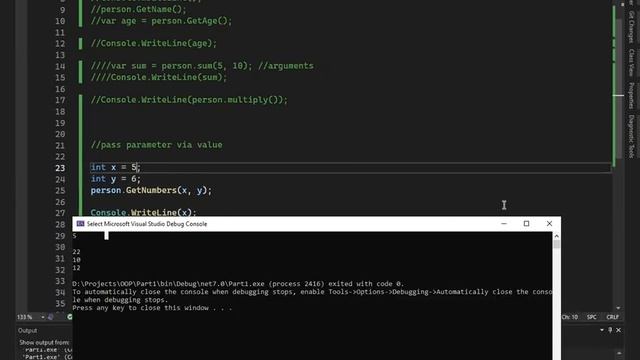The image size is (640, 360).
Task: Toggle the Output panel auto-hide pin
Action: coord(610,330)
